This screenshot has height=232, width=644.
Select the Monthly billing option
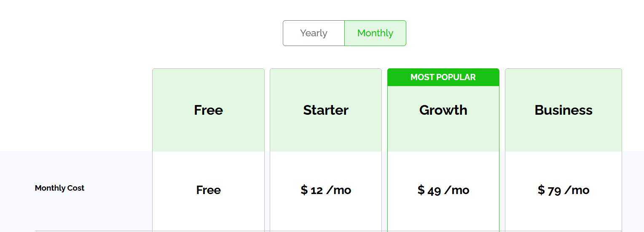pyautogui.click(x=375, y=33)
